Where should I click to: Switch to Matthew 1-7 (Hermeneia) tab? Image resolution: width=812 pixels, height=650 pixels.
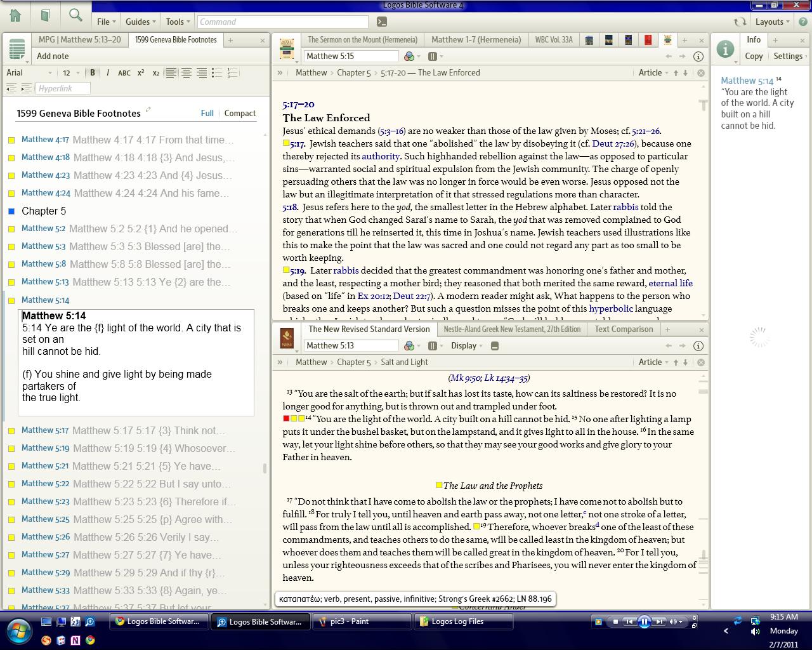[x=476, y=39]
